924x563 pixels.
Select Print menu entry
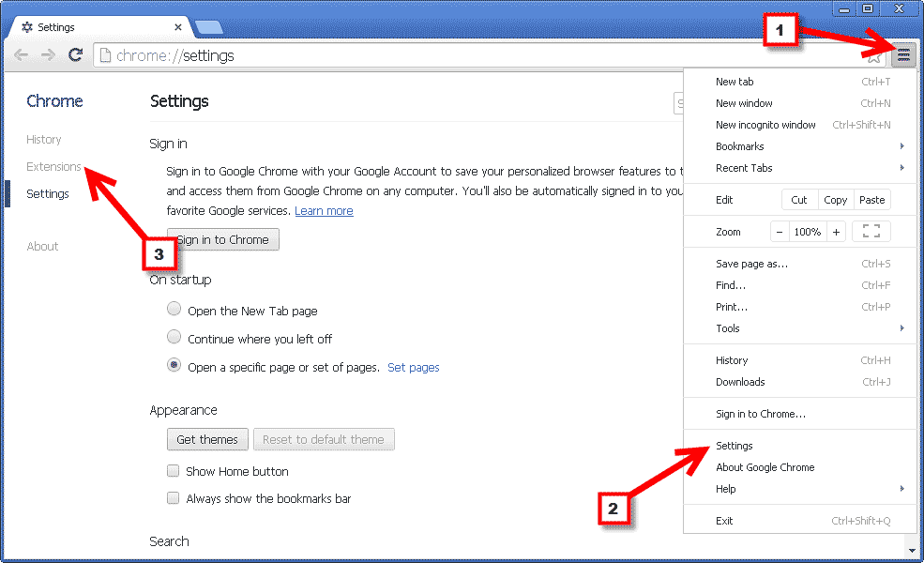[x=800, y=307]
